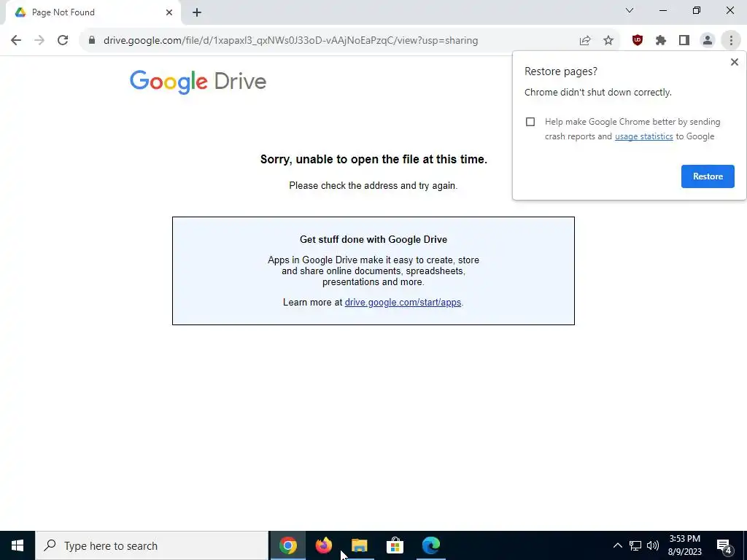Open Chrome's three-dot menu

click(x=731, y=41)
